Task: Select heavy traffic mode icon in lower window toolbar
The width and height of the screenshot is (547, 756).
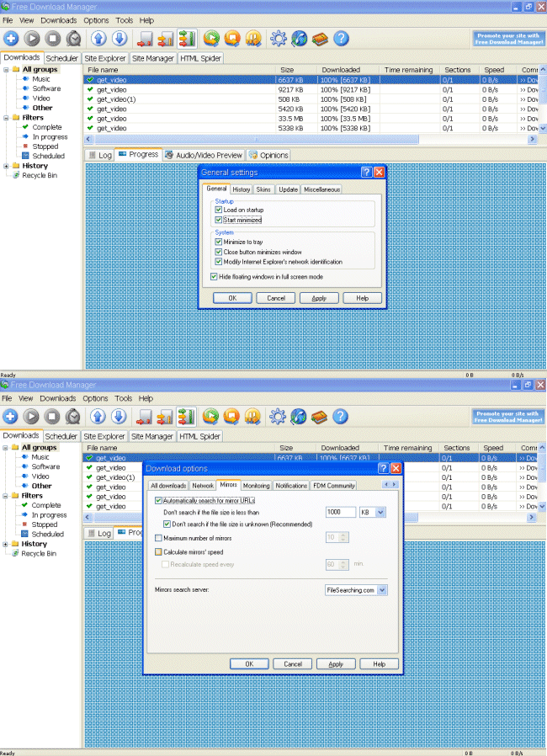Action: pos(185,417)
